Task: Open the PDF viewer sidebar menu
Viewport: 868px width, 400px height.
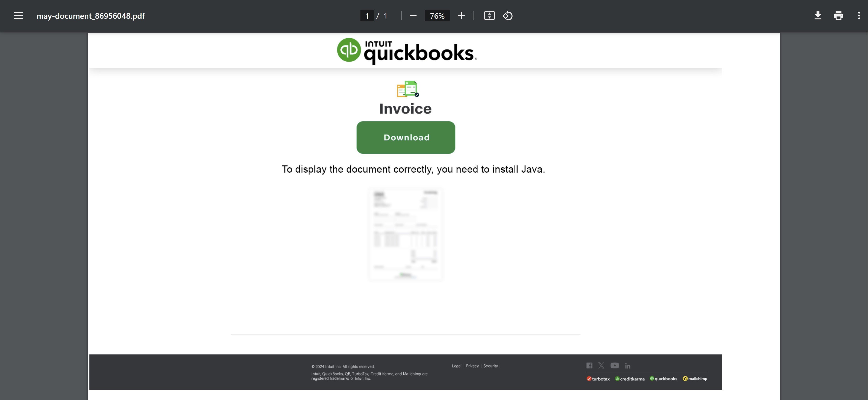Action: (x=18, y=16)
